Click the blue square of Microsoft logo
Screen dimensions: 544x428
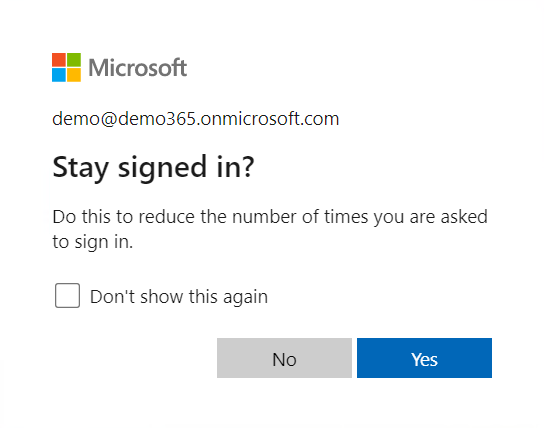(59, 75)
